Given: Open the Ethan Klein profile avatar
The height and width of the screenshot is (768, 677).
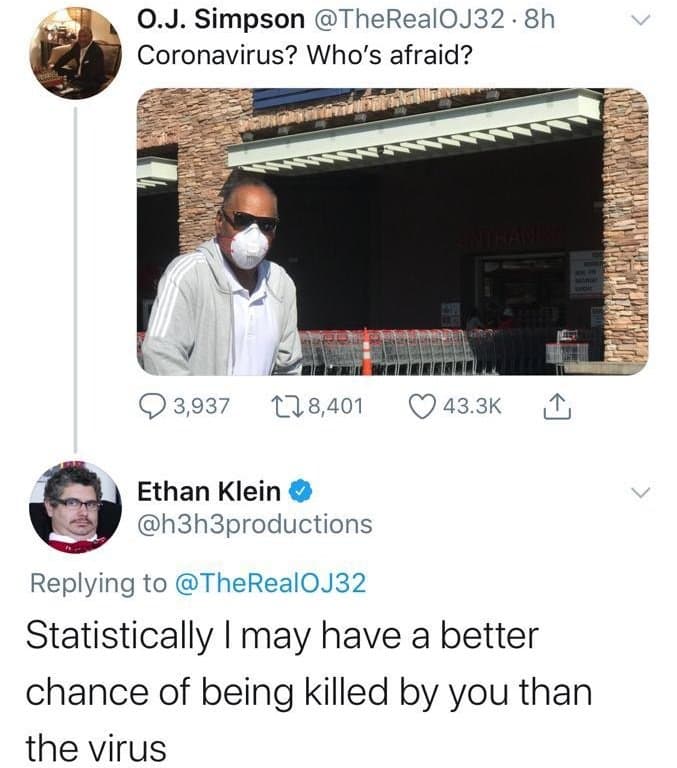Looking at the screenshot, I should [x=75, y=507].
